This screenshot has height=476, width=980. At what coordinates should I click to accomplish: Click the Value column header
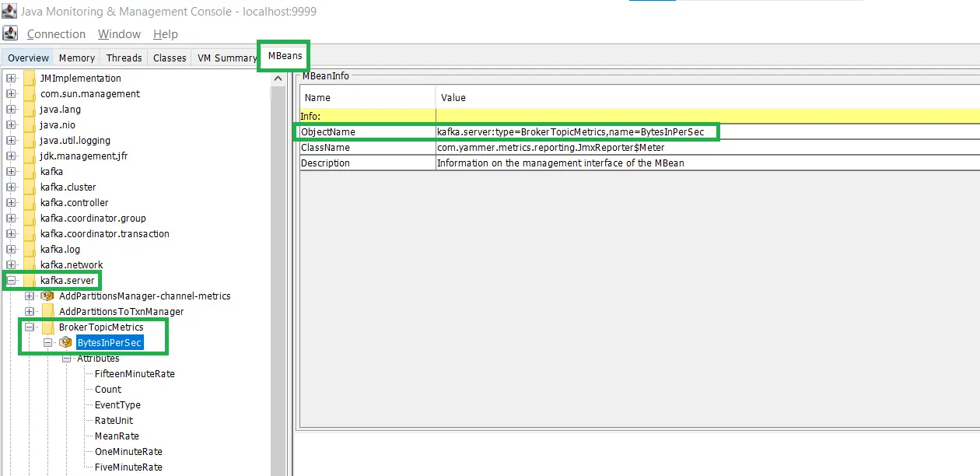click(x=708, y=98)
